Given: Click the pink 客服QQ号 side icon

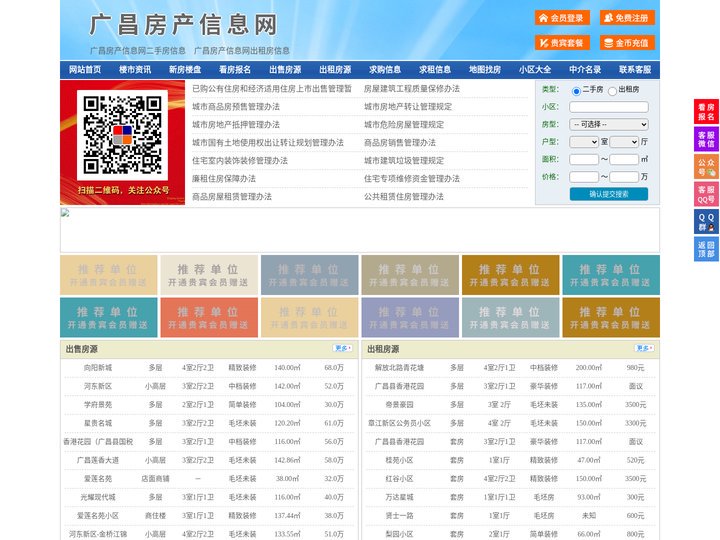Looking at the screenshot, I should click(x=706, y=194).
